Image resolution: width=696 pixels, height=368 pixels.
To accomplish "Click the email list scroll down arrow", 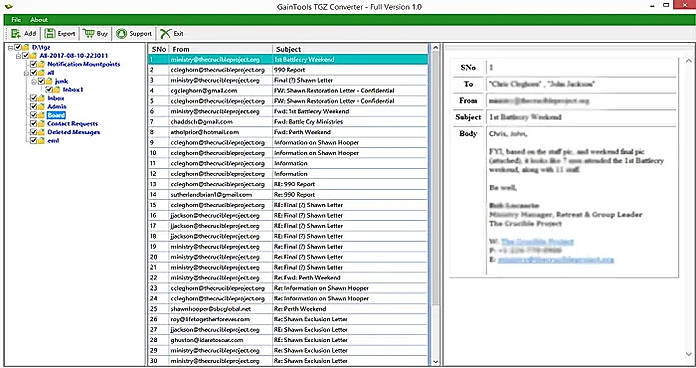I will [435, 362].
